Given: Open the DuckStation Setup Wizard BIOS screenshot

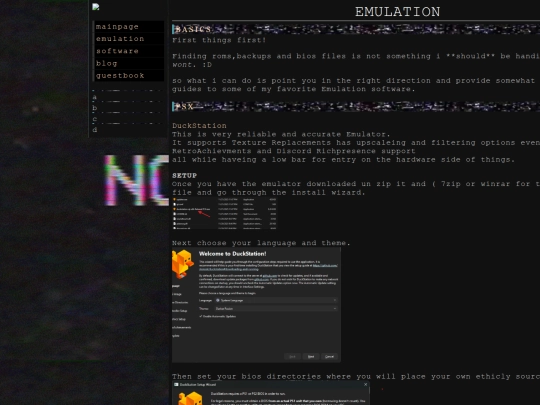Looking at the screenshot, I should point(271,393).
